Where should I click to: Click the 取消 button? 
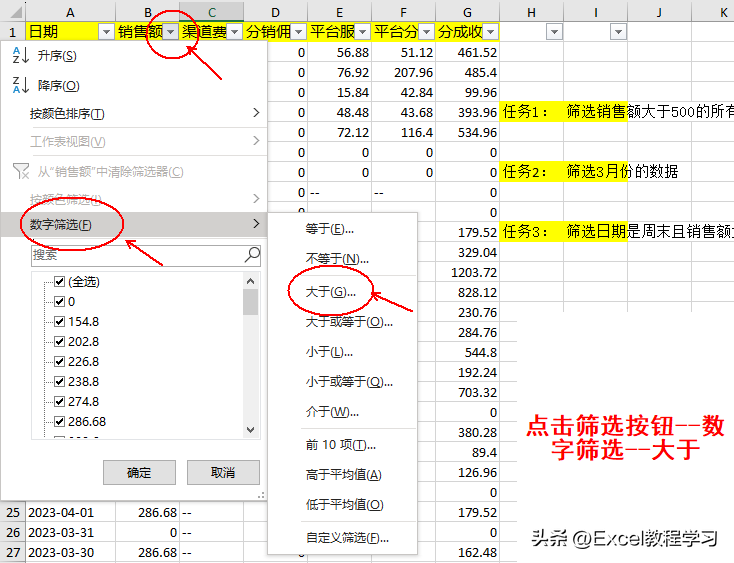coord(223,472)
